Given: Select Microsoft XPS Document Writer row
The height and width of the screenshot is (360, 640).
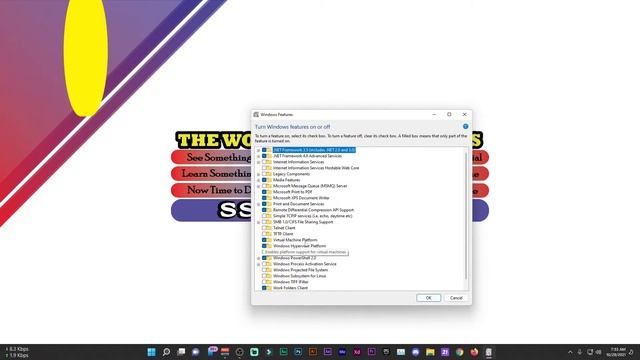Looking at the screenshot, I should (301, 198).
